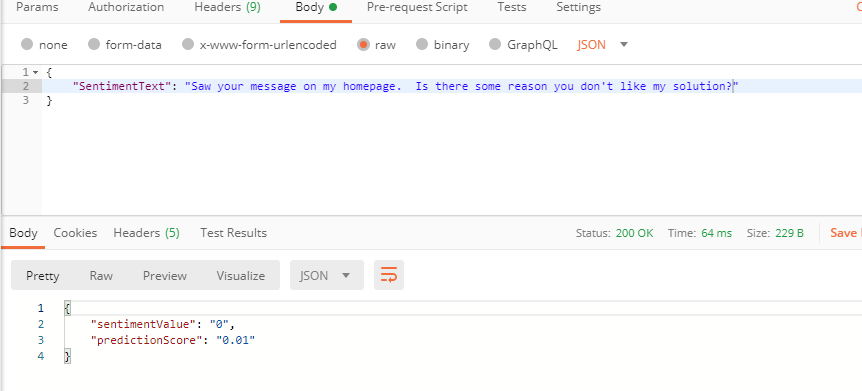
Task: Open the Test Results tab
Action: pyautogui.click(x=234, y=233)
